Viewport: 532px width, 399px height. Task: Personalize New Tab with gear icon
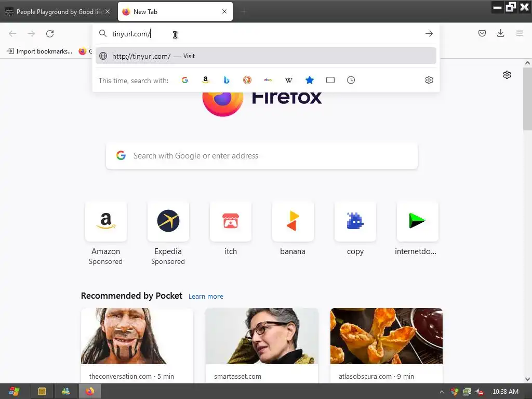(x=507, y=75)
